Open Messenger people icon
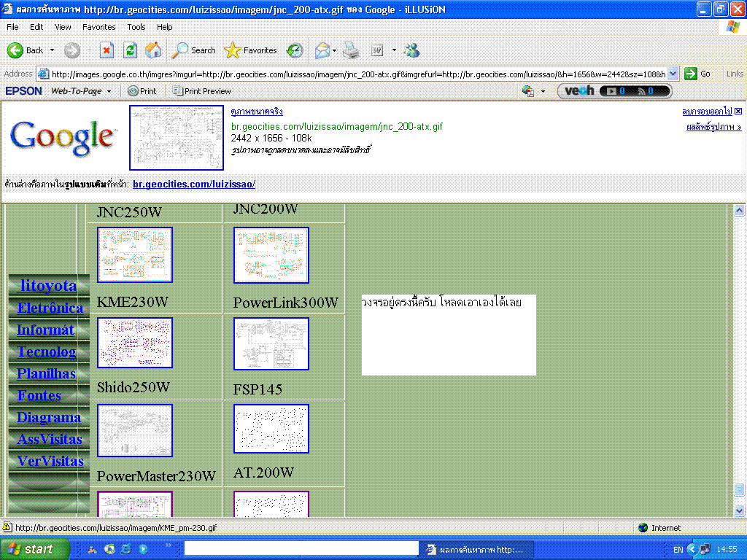Image resolution: width=747 pixels, height=560 pixels. pos(411,50)
